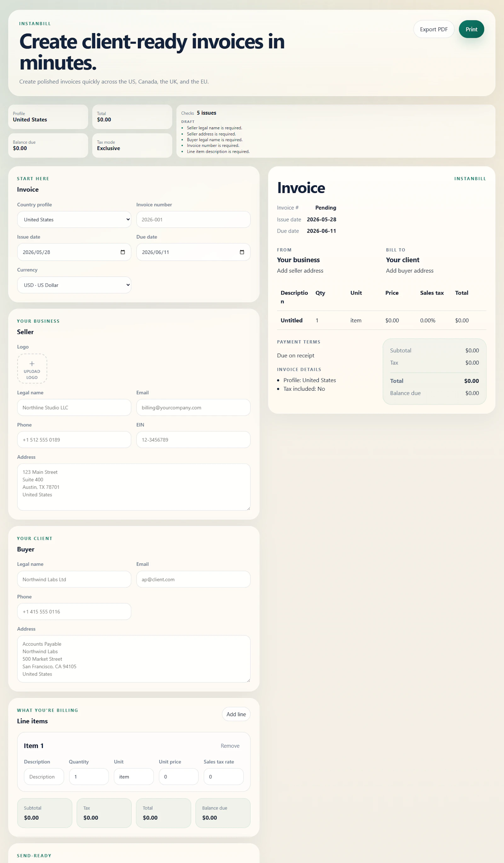Focus the Item 1 Quantity field
Screen dimensions: 504x863
tap(89, 777)
